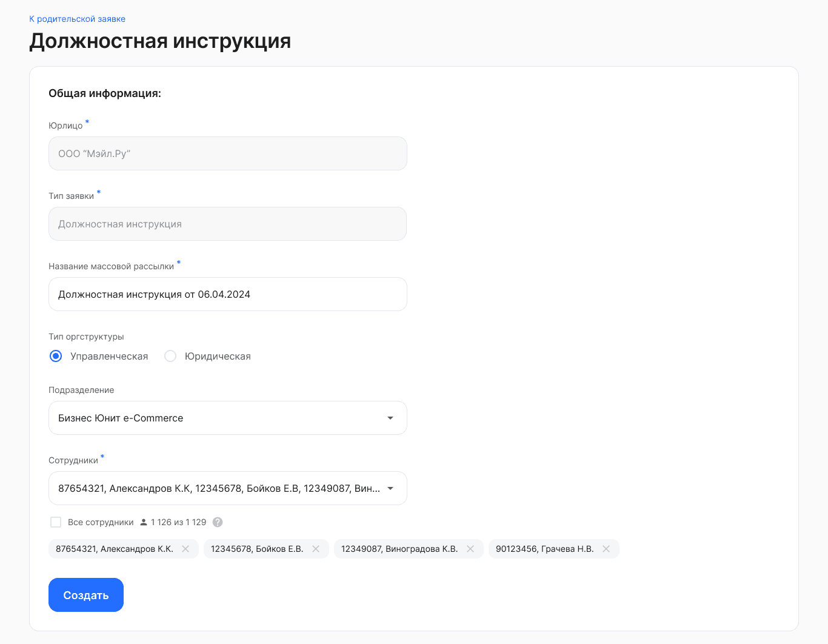Viewport: 828px width, 644px height.
Task: Click the disabled Юрлицо field
Action: coord(228,153)
